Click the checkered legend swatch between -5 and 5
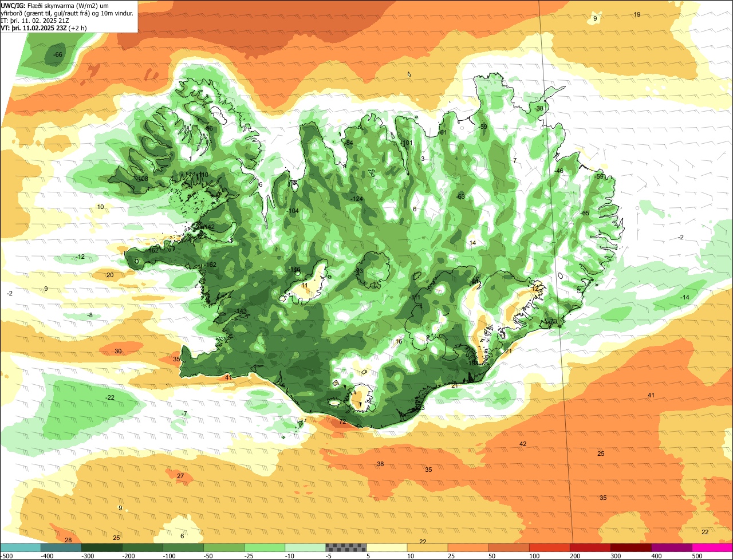 click(x=346, y=547)
